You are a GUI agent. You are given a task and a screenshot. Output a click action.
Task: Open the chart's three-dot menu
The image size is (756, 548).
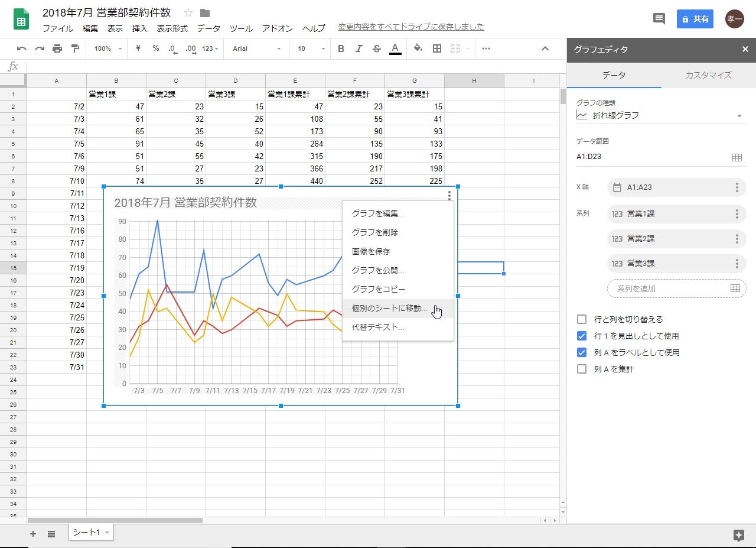pyautogui.click(x=449, y=196)
